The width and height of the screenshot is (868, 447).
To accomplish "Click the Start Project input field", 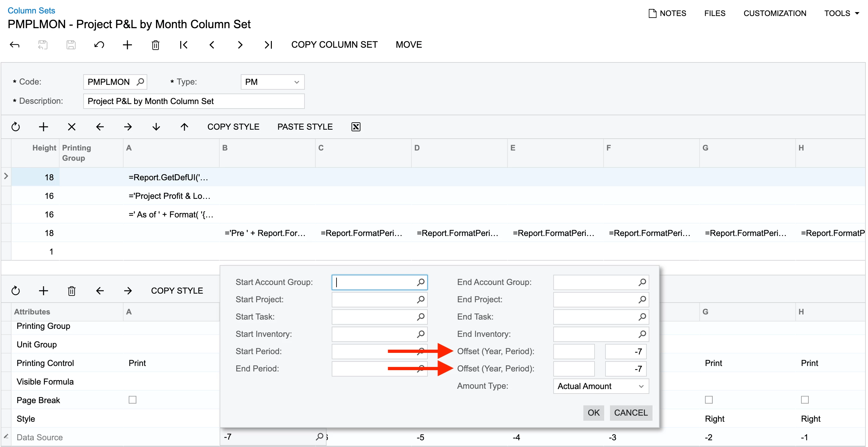I will pos(374,299).
